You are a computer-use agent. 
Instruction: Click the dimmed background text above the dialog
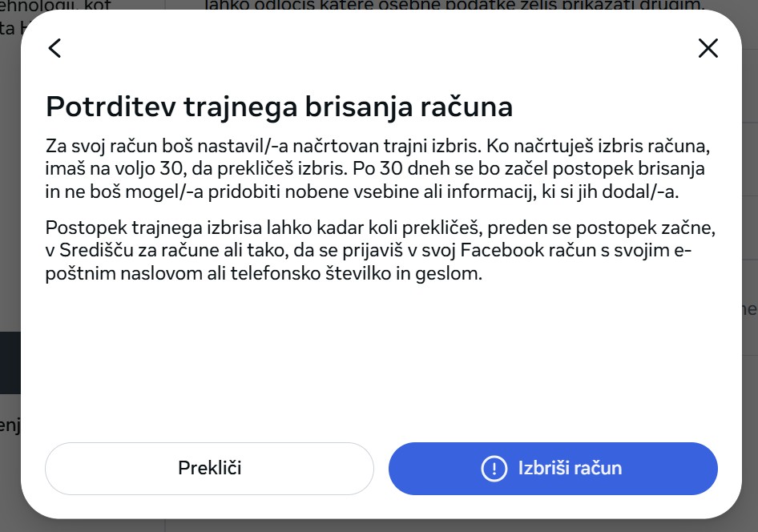pos(454,5)
